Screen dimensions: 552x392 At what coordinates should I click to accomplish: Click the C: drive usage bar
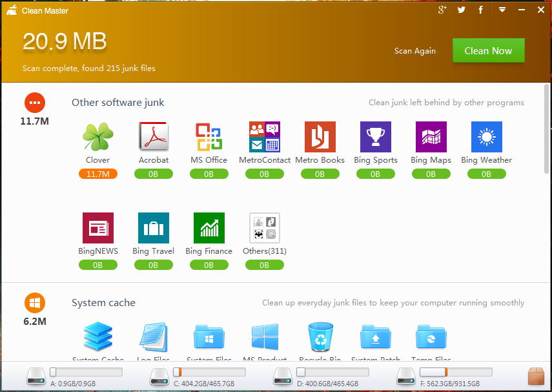click(209, 372)
